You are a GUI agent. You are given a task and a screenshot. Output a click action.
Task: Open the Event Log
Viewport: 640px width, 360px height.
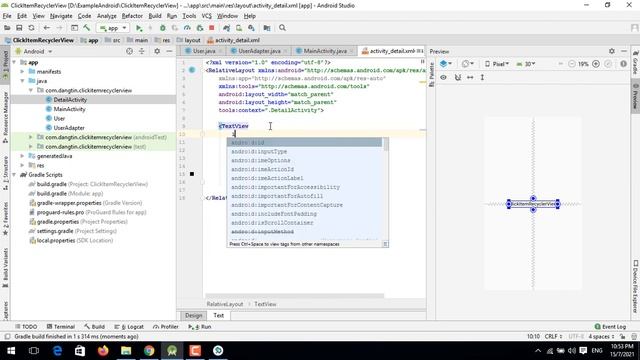pyautogui.click(x=610, y=327)
